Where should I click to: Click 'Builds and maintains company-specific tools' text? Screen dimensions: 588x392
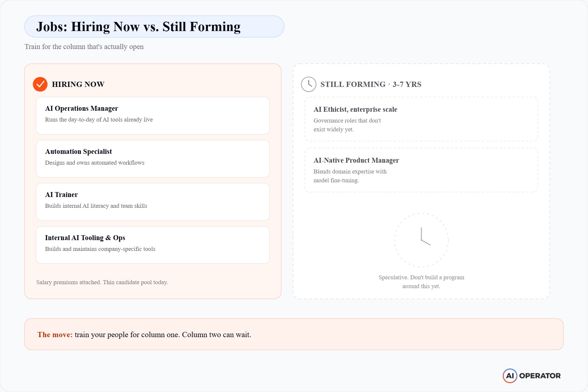[x=100, y=249]
